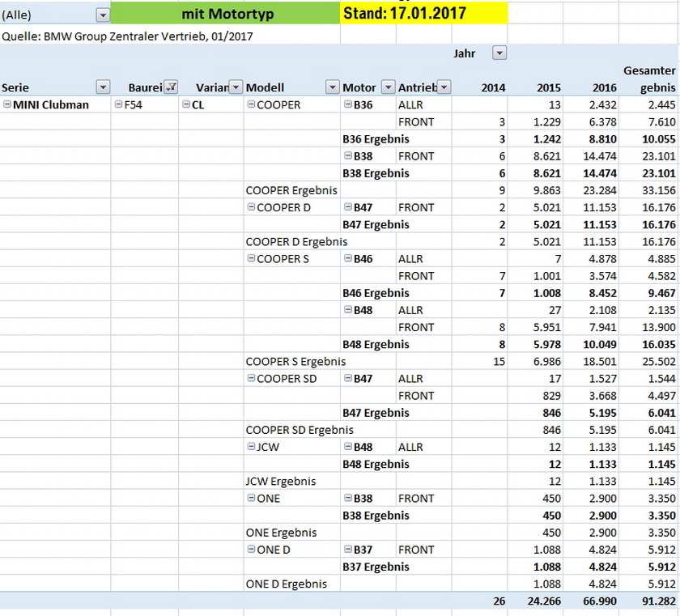This screenshot has height=616, width=680.
Task: Select the 2014 grand total 26
Action: pyautogui.click(x=499, y=601)
